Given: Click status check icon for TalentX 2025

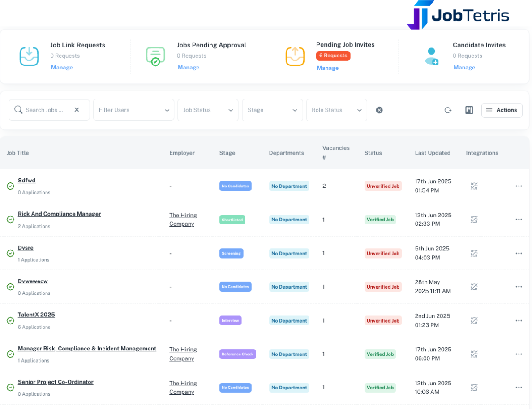Looking at the screenshot, I should tap(10, 320).
